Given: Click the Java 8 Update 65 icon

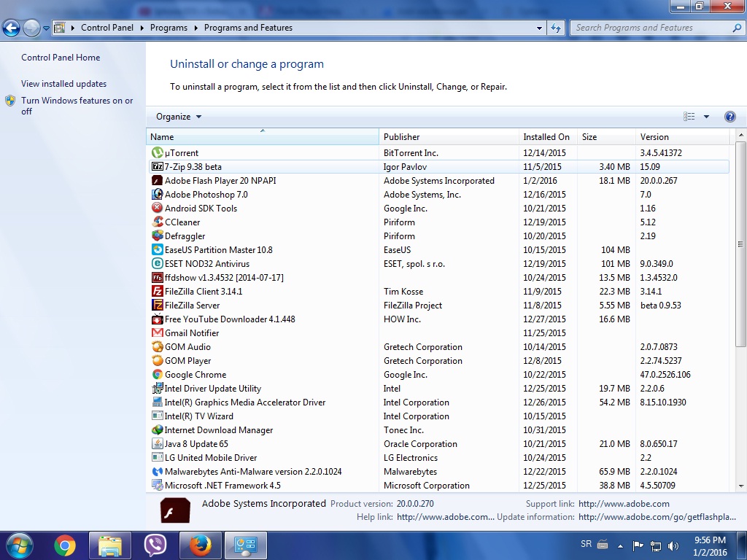Looking at the screenshot, I should [158, 443].
